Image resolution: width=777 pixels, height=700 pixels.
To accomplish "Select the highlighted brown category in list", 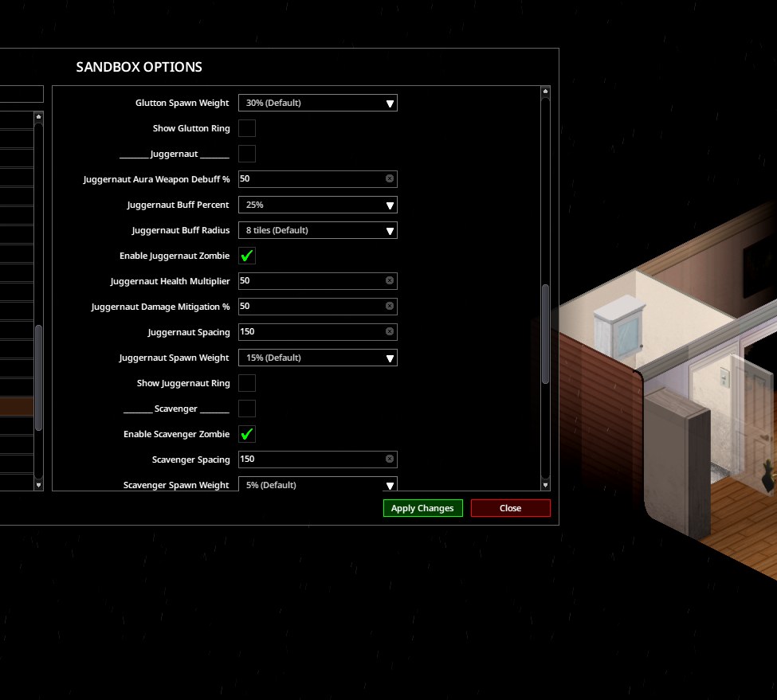I will (x=17, y=406).
